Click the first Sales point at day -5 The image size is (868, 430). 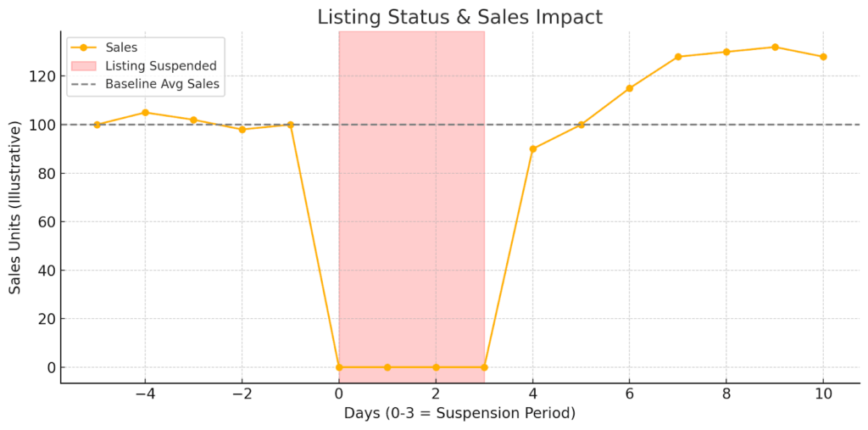(97, 125)
